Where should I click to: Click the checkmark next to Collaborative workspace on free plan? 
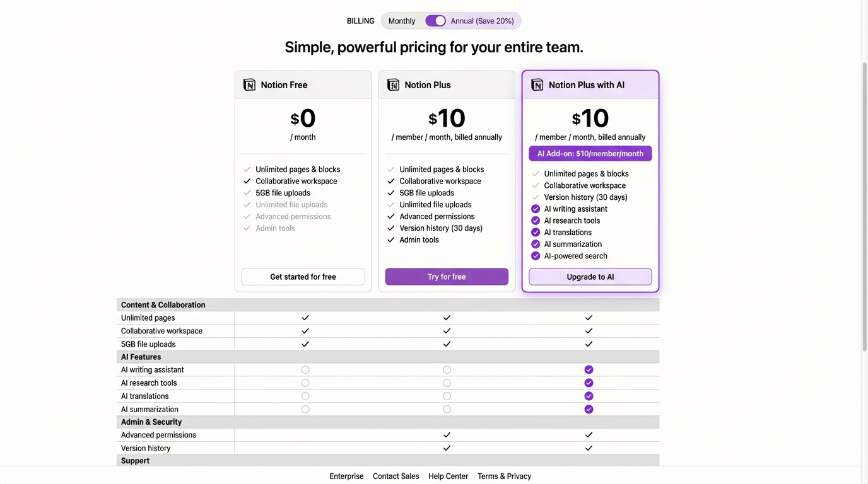(246, 181)
